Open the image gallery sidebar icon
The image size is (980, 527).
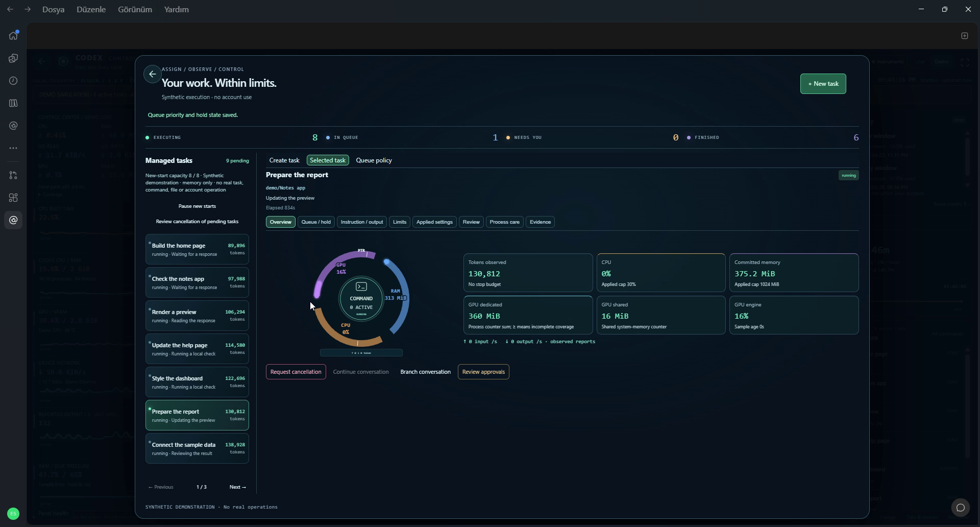(x=13, y=58)
